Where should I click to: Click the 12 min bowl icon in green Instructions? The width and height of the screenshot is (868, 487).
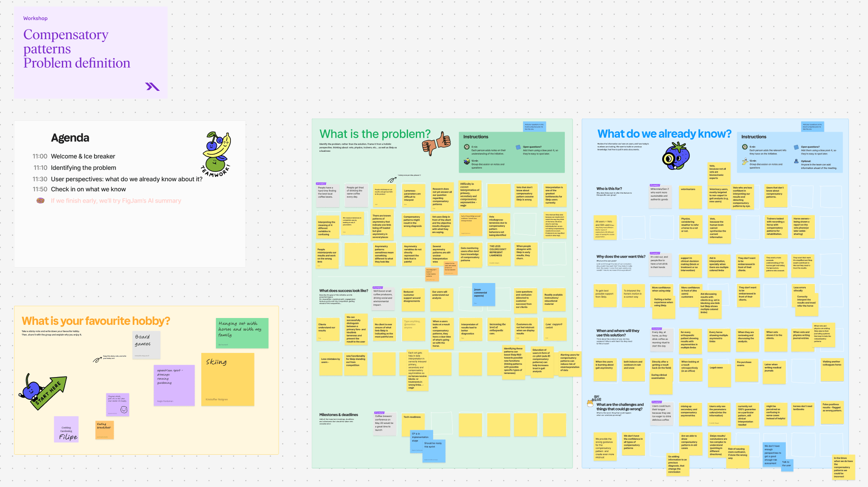[x=467, y=161]
